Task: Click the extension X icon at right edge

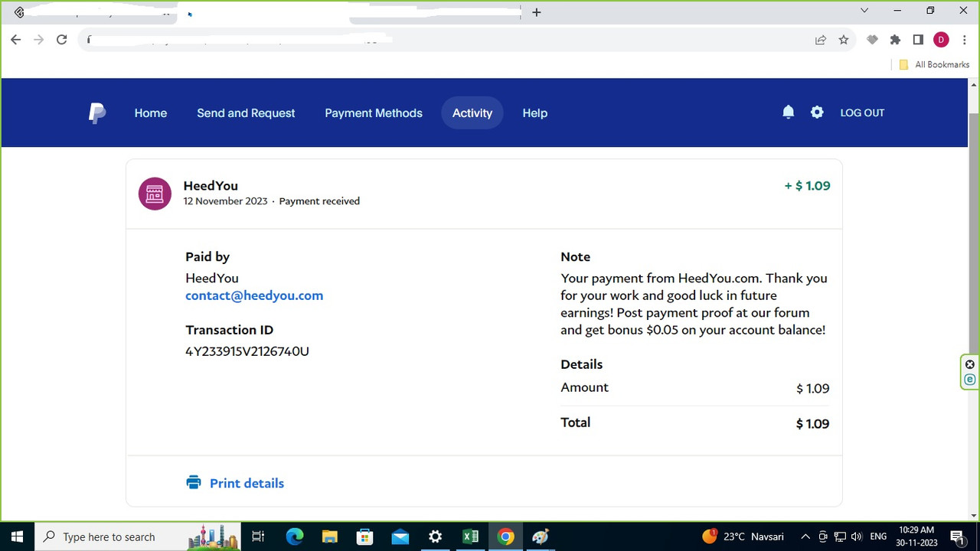Action: [970, 364]
